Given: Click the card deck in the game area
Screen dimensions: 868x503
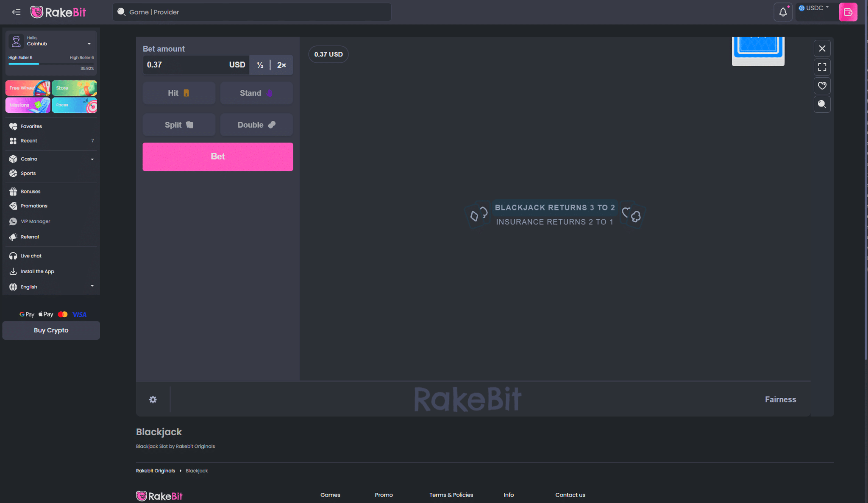Looking at the screenshot, I should click(x=758, y=51).
